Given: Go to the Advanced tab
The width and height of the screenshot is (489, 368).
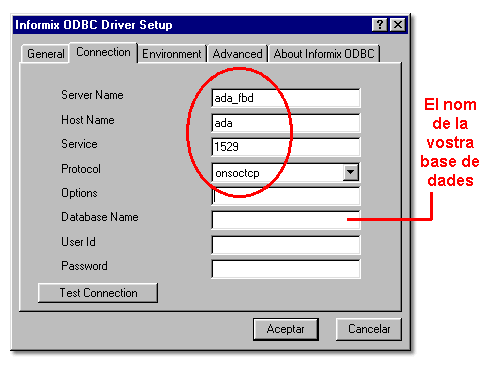Looking at the screenshot, I should point(237,54).
